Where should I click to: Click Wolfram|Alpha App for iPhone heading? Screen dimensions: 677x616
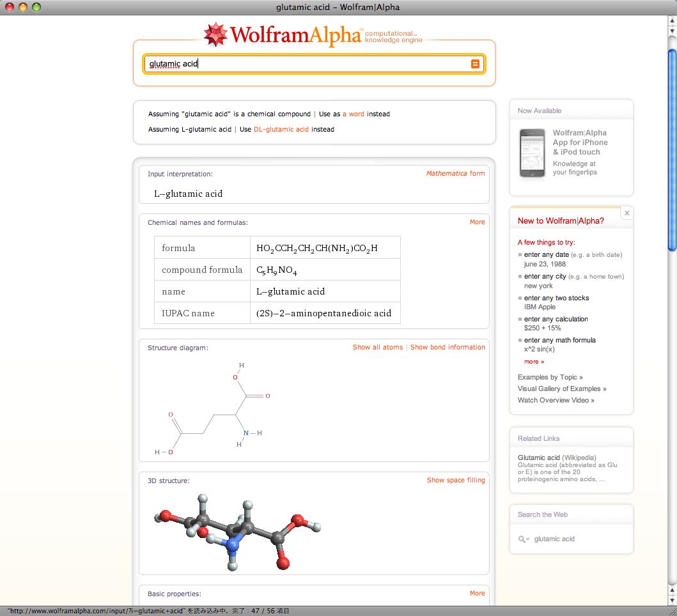[x=580, y=142]
